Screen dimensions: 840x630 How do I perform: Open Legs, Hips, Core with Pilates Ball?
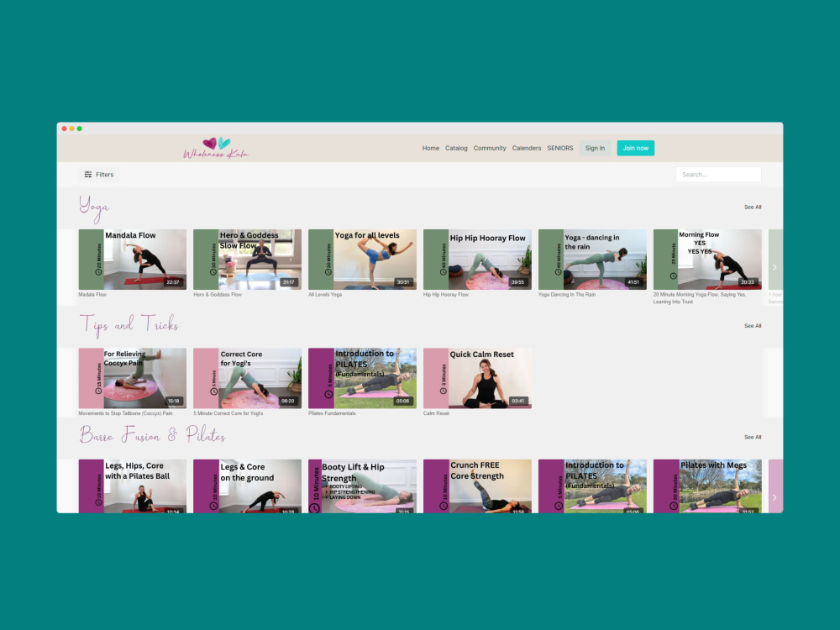tap(133, 486)
